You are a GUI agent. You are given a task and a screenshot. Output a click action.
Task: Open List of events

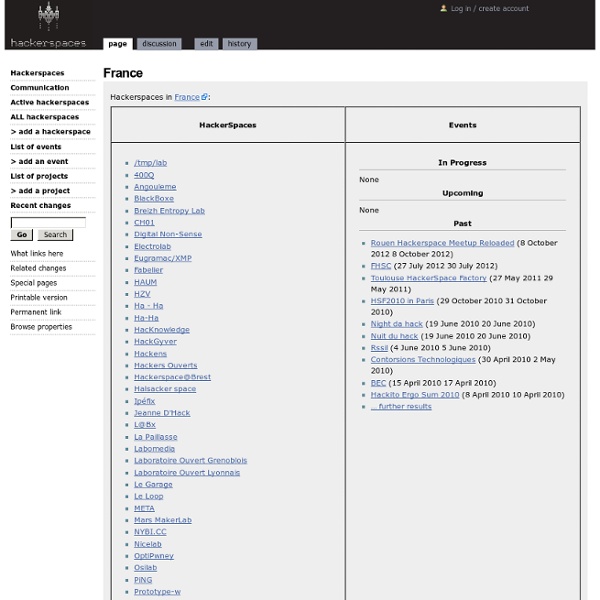pyautogui.click(x=36, y=147)
